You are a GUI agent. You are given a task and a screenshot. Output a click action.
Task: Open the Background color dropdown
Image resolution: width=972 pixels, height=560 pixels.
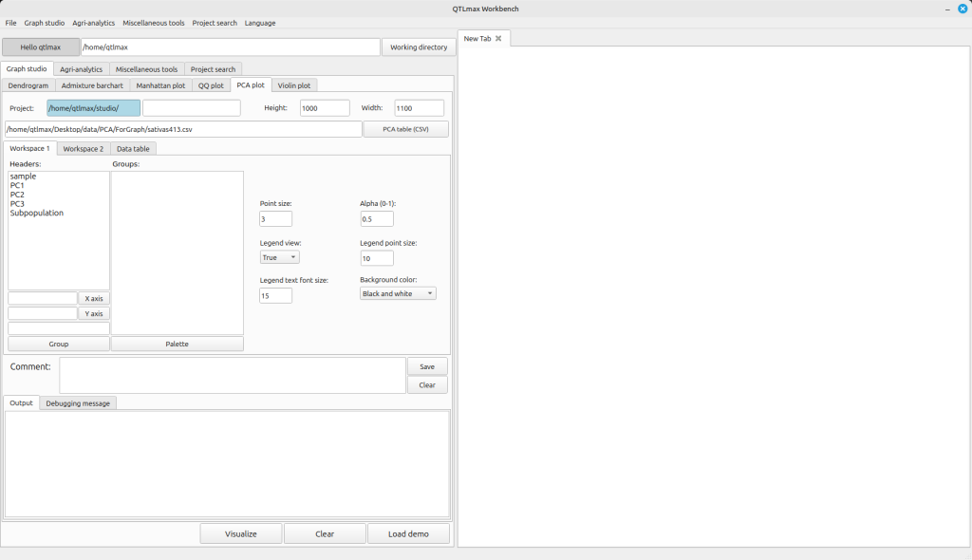[x=398, y=294]
